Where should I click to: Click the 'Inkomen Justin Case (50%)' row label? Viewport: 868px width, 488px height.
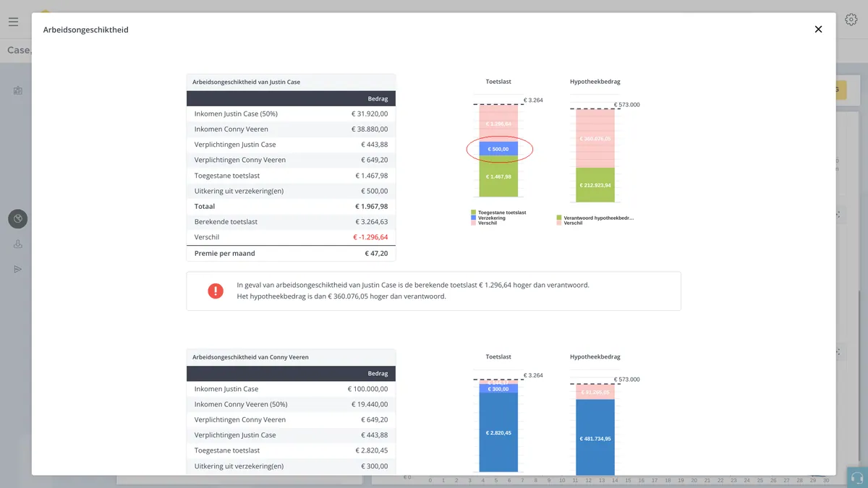236,114
